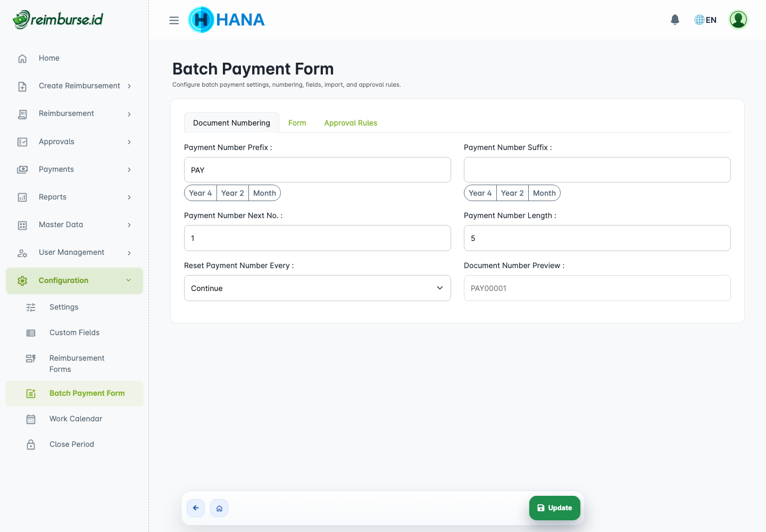The width and height of the screenshot is (766, 532).
Task: Click the home icon in the bottom bar
Action: click(219, 508)
